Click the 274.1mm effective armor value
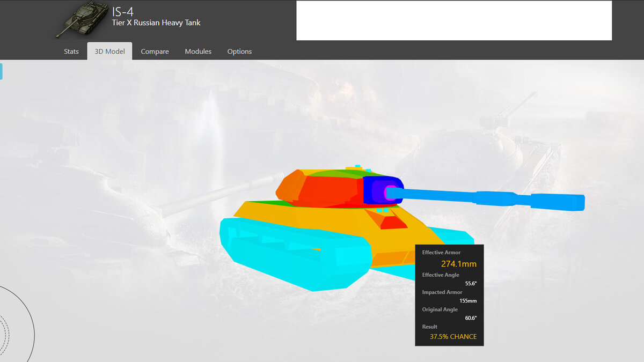644x362 pixels. 459,264
